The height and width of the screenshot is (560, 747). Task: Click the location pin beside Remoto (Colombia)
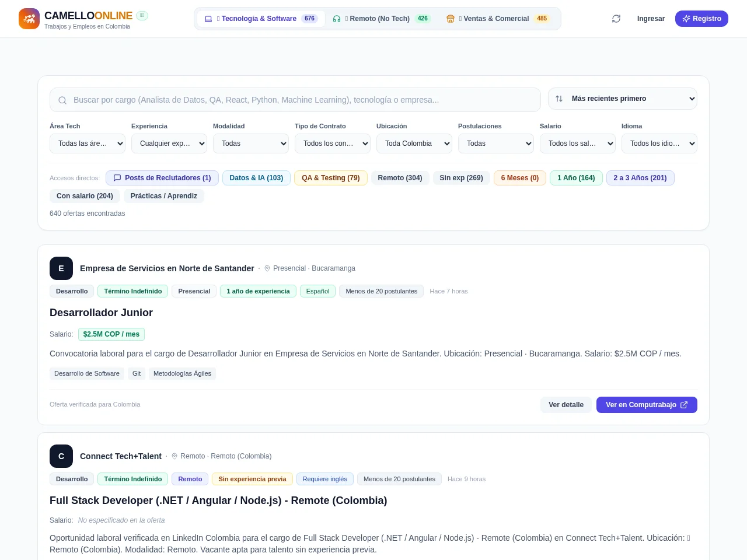tap(174, 456)
